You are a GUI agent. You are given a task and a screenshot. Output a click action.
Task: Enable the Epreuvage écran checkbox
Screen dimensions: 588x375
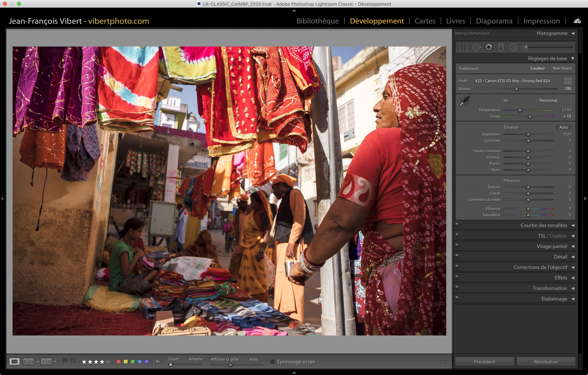click(x=273, y=362)
